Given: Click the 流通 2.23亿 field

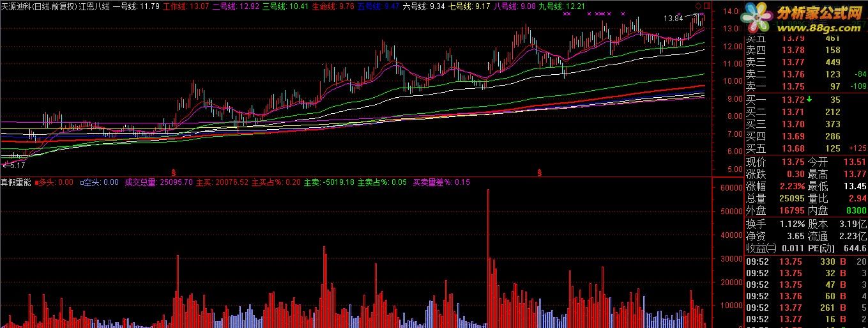Looking at the screenshot, I should click(x=837, y=236).
